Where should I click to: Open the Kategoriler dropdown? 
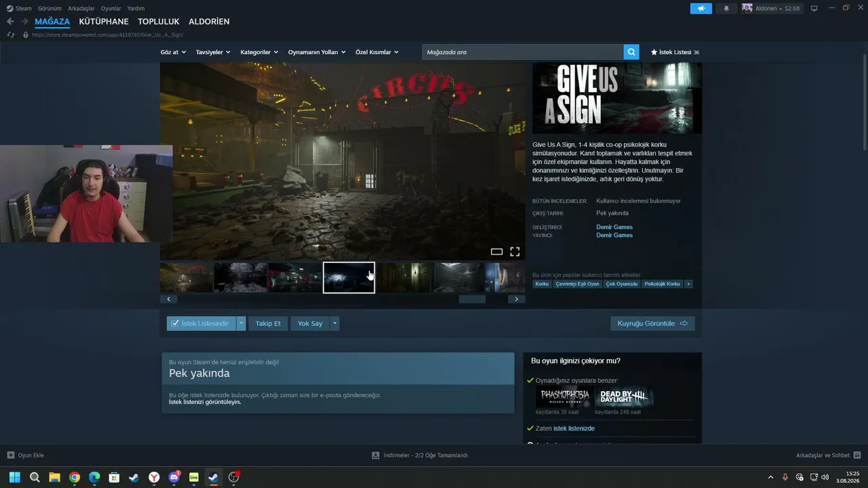(x=259, y=52)
